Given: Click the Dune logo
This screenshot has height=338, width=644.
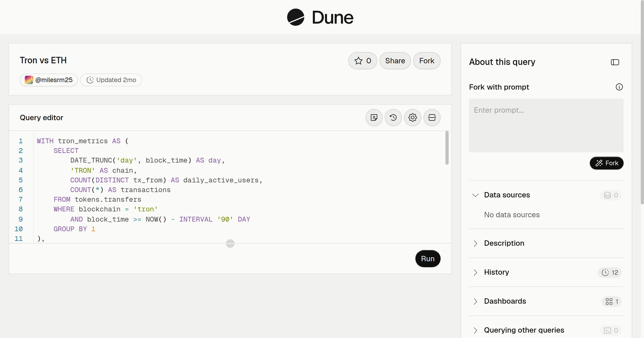Looking at the screenshot, I should (x=320, y=17).
